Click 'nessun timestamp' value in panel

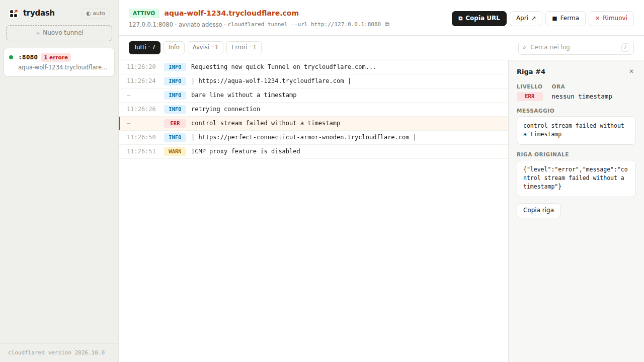582,97
